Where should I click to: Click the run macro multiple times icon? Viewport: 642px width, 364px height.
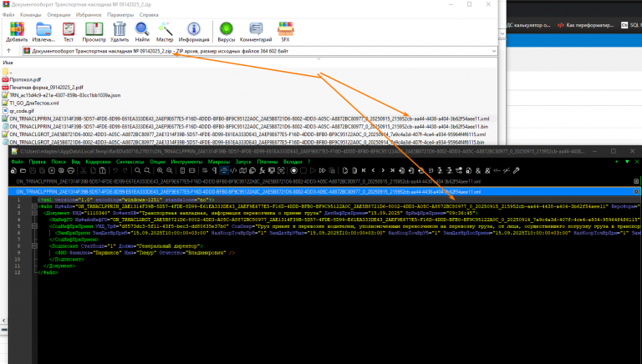point(322,170)
